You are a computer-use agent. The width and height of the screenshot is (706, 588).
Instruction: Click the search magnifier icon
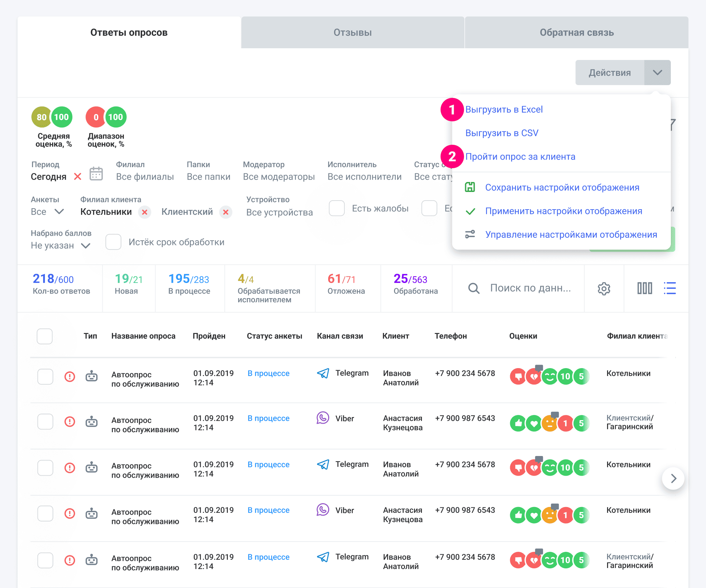click(x=474, y=288)
